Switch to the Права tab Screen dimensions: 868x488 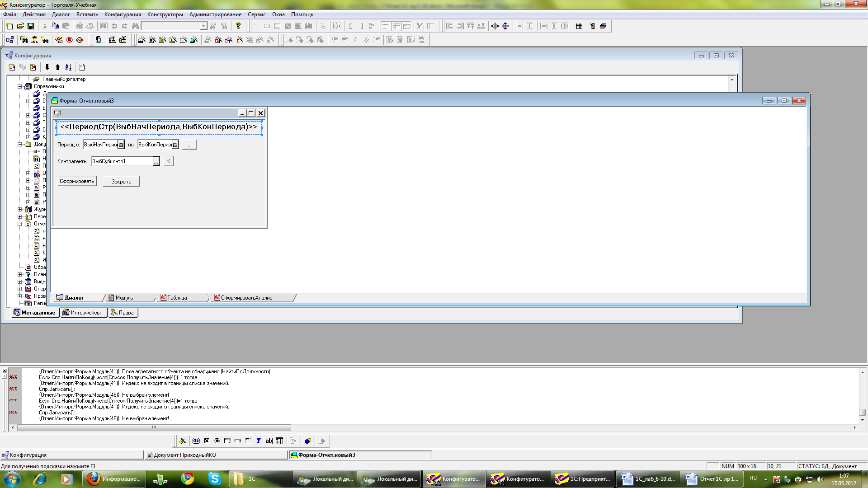[x=123, y=313]
